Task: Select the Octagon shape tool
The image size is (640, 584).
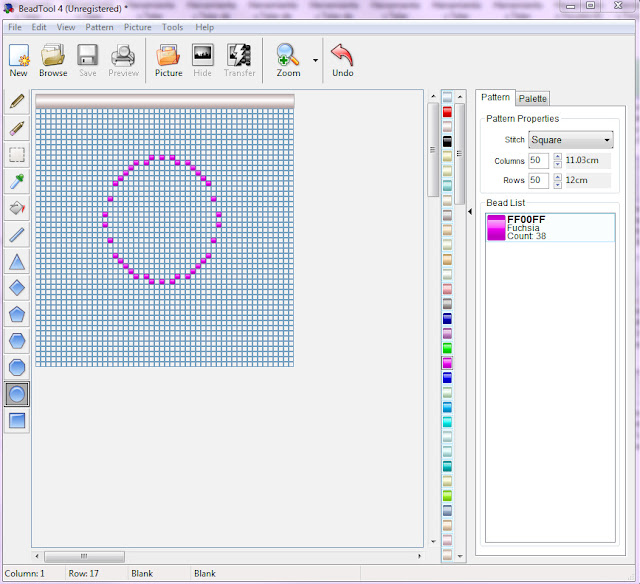Action: point(17,368)
